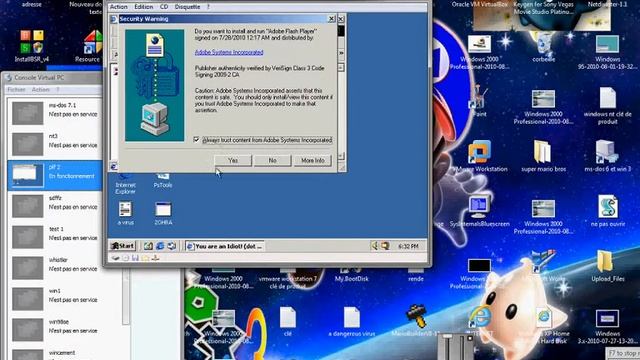This screenshot has width=640, height=360.
Task: Click the More Info button
Action: (x=313, y=160)
